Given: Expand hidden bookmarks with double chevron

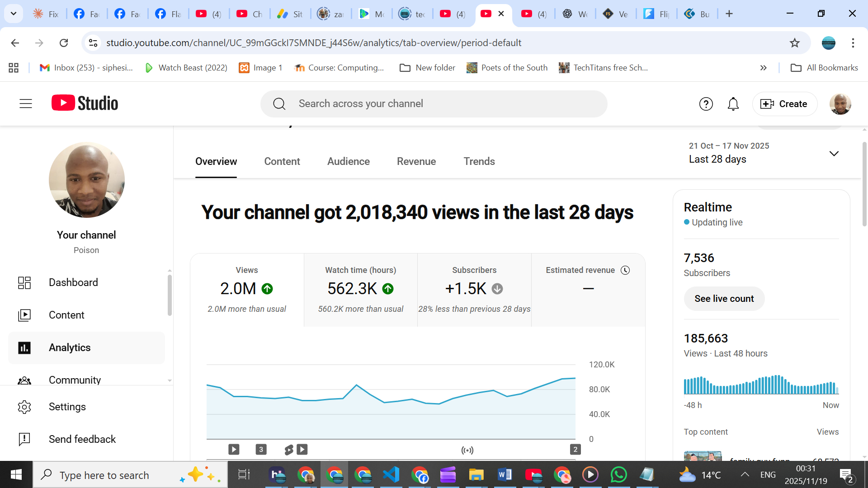Looking at the screenshot, I should [x=764, y=68].
